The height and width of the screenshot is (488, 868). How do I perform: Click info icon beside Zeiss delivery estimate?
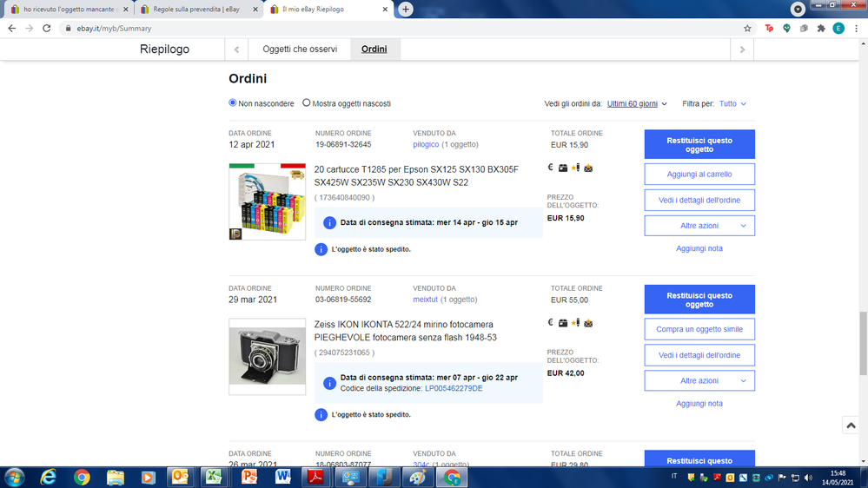[x=329, y=384]
